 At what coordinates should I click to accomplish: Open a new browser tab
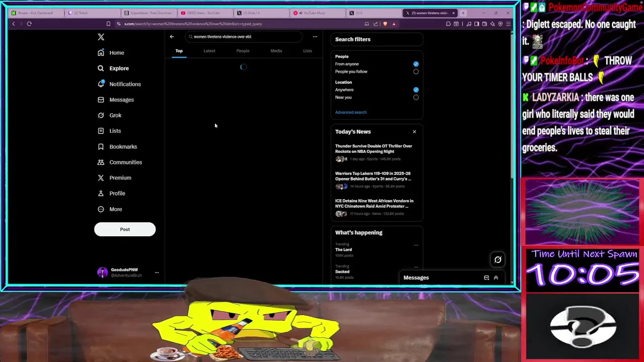coord(463,13)
